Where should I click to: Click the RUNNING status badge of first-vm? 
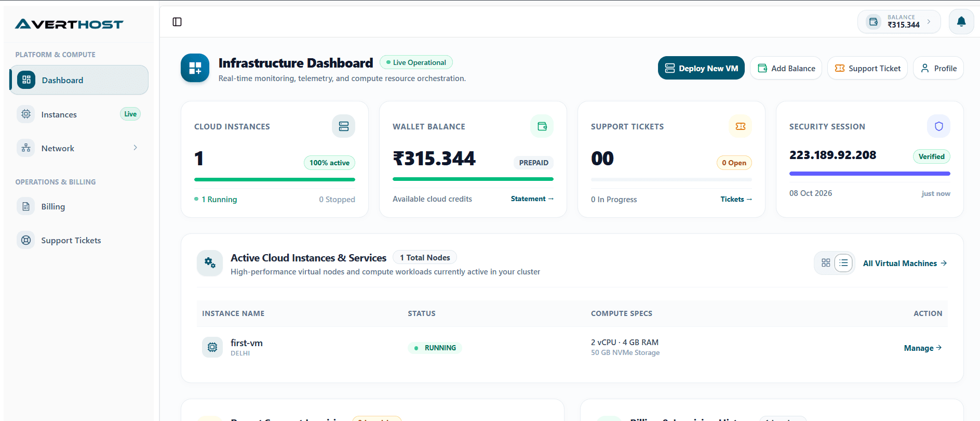[x=435, y=348]
